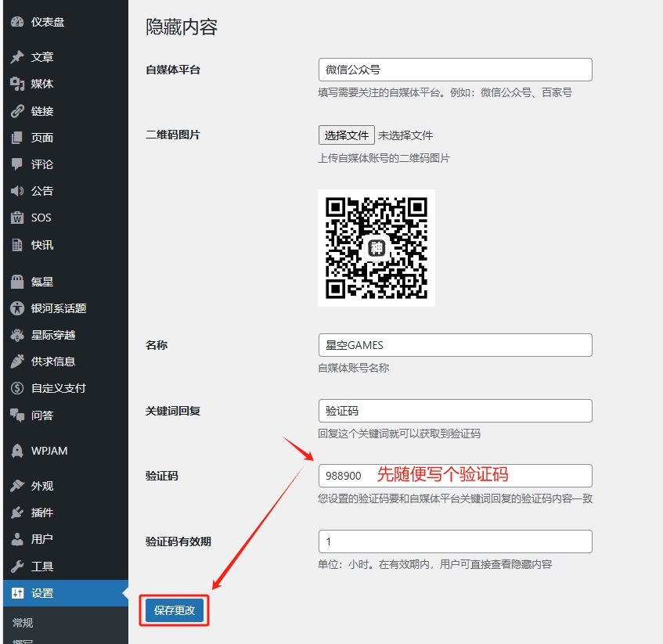Click the sliders icon beside 设置

click(x=17, y=593)
